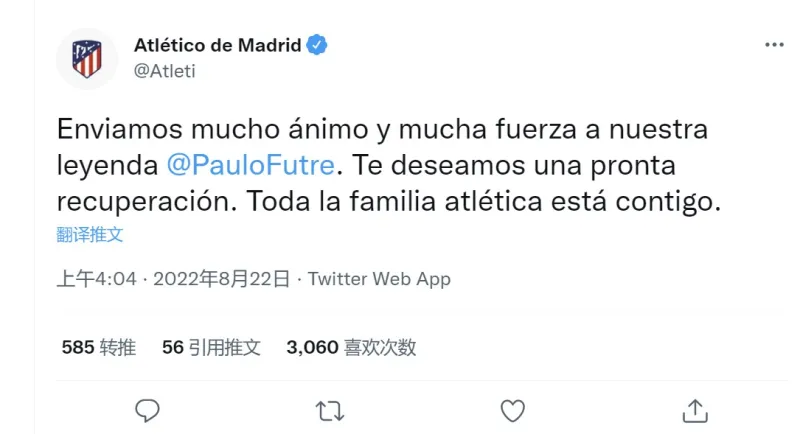Open the three-dot more options menu
This screenshot has width=800, height=434.
[774, 46]
